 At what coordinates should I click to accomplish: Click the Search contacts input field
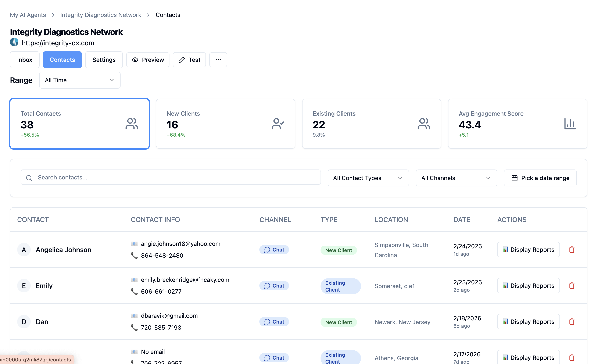click(171, 177)
